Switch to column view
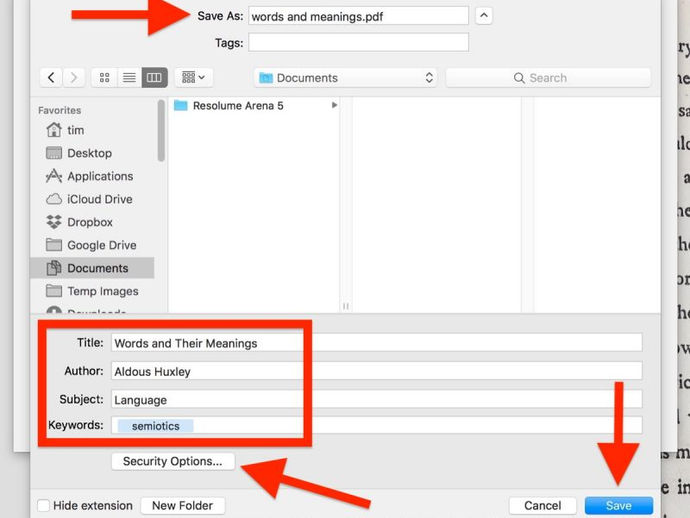 pos(154,78)
